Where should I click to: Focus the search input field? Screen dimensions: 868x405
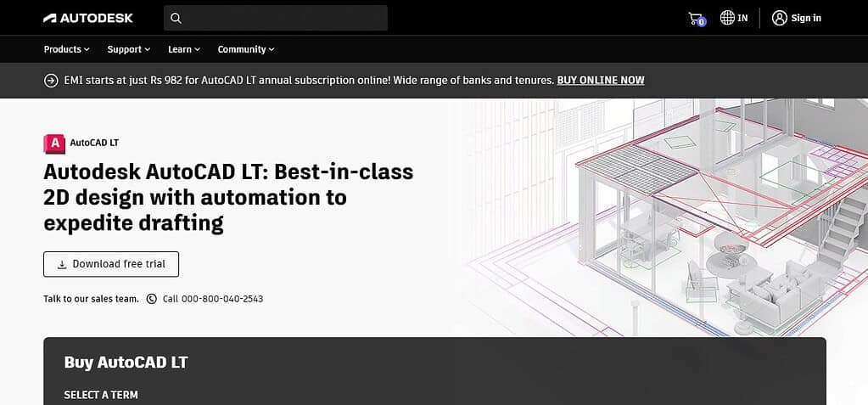click(276, 19)
